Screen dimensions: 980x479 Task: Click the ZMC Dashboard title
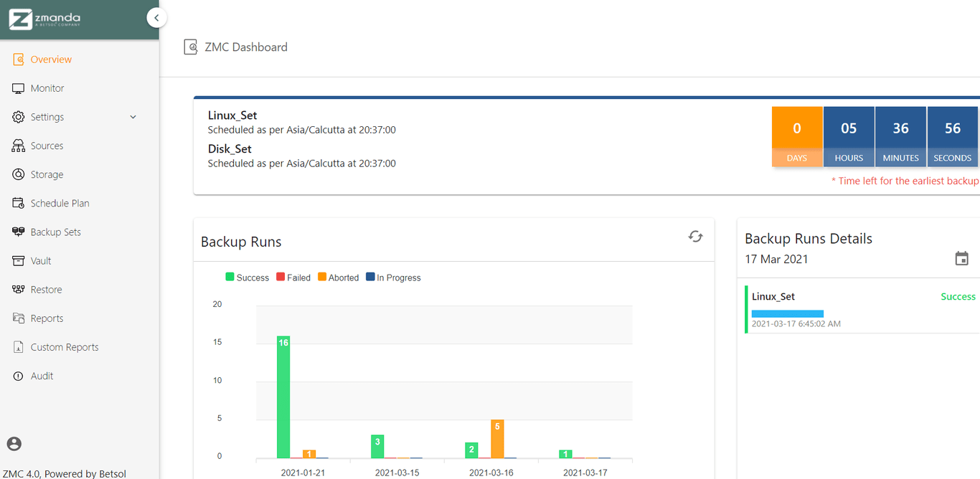pos(246,47)
